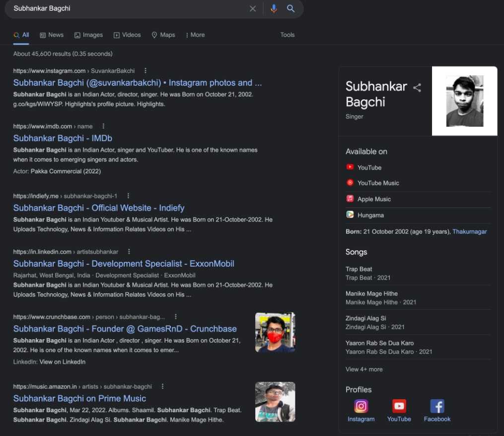Open the Instagram profile icon
This screenshot has width=504, height=436.
point(361,406)
